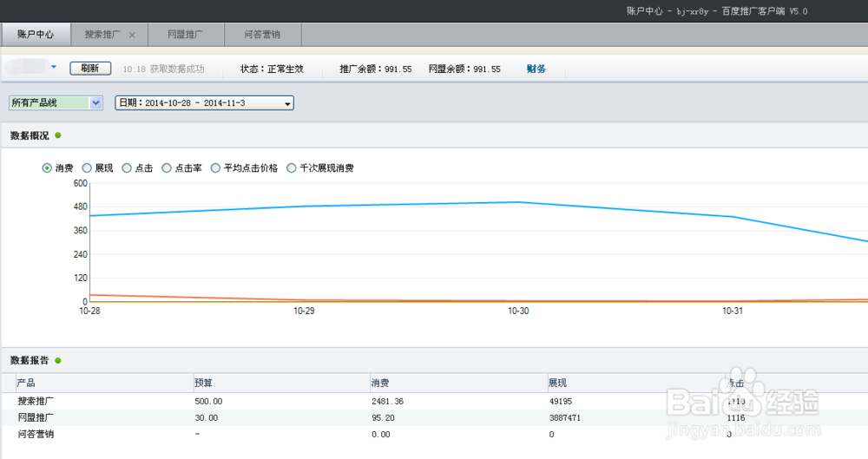Expand the account name dropdown arrow
The height and width of the screenshot is (459, 868).
point(54,67)
